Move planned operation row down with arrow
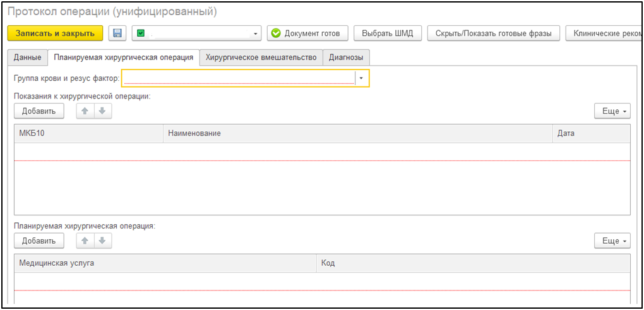This screenshot has height=310, width=644. pyautogui.click(x=102, y=241)
